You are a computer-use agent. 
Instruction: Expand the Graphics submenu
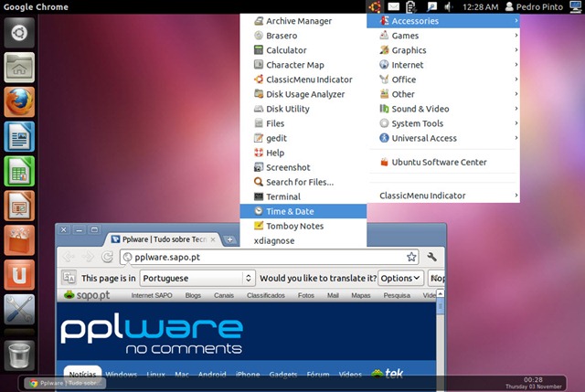(x=443, y=50)
